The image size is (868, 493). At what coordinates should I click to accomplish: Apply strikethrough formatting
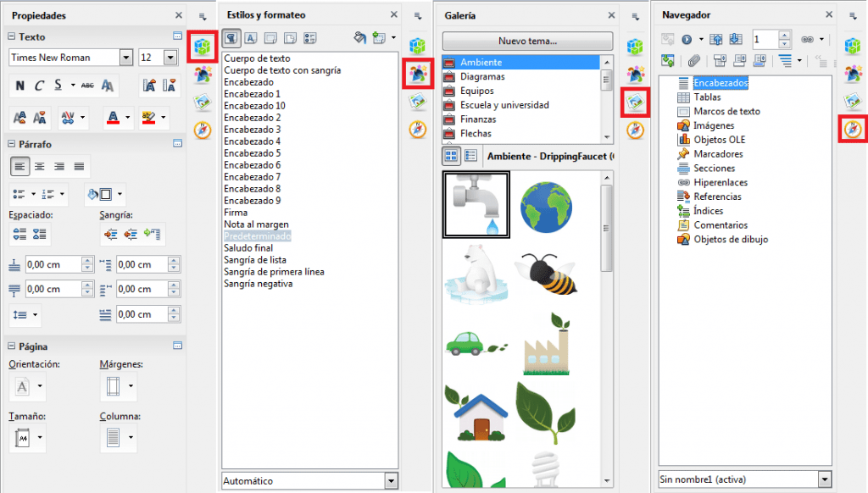[87, 86]
